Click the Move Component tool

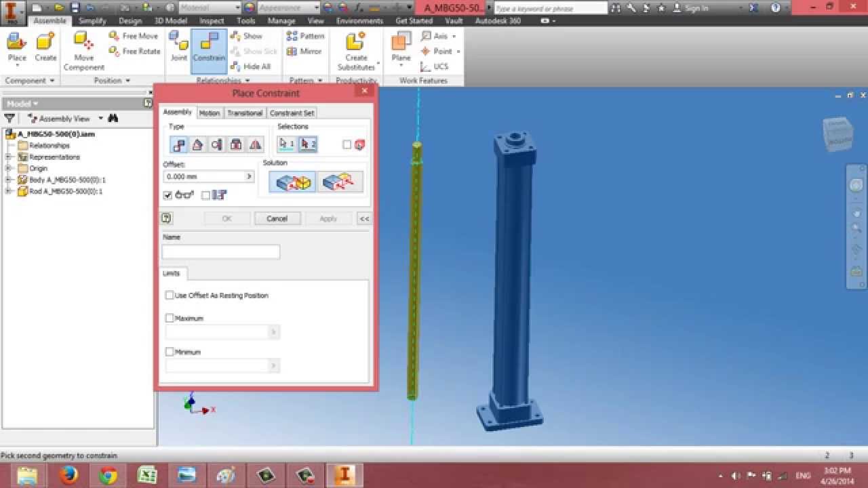[x=84, y=51]
